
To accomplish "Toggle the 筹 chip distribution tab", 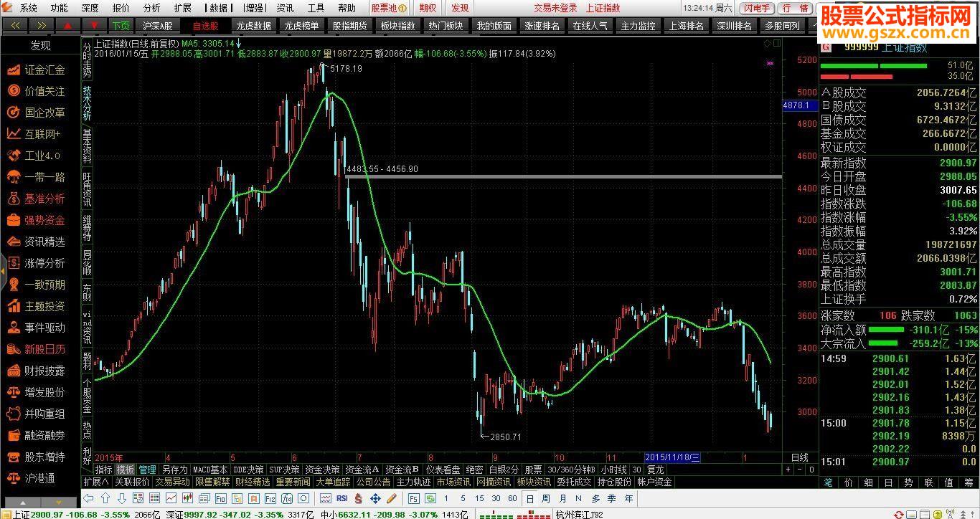I will click(x=969, y=482).
